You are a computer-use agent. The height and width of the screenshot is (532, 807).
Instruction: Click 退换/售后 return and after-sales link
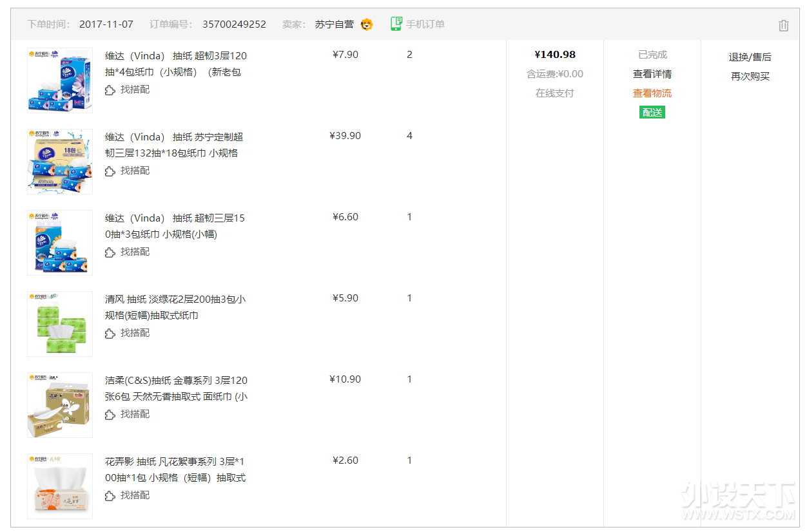[750, 57]
